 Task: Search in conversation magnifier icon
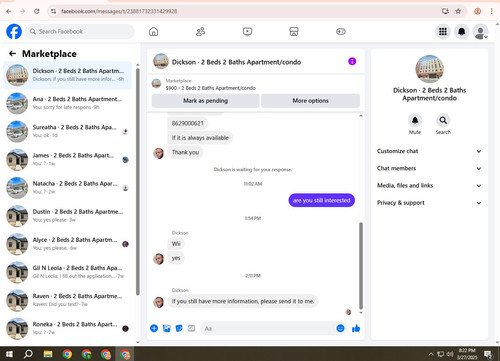(x=443, y=120)
